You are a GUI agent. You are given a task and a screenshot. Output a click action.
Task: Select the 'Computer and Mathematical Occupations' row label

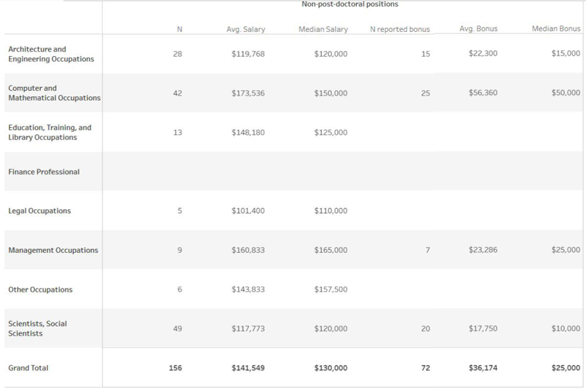[x=54, y=93]
